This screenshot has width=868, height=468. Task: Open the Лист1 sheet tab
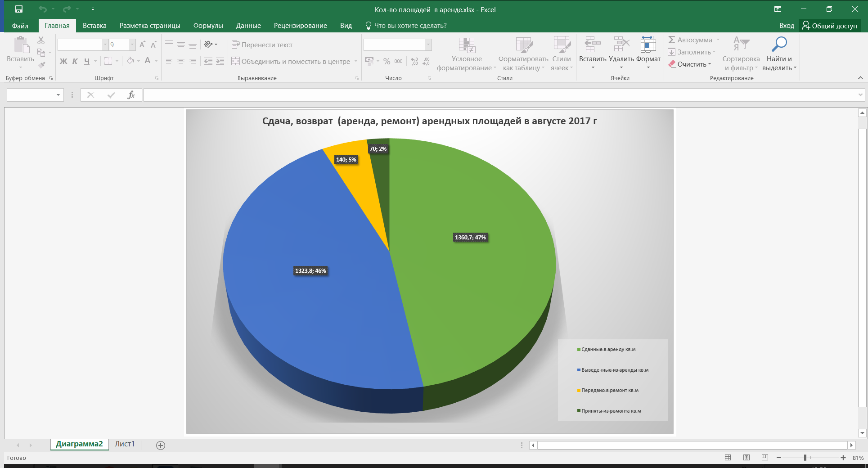(125, 444)
